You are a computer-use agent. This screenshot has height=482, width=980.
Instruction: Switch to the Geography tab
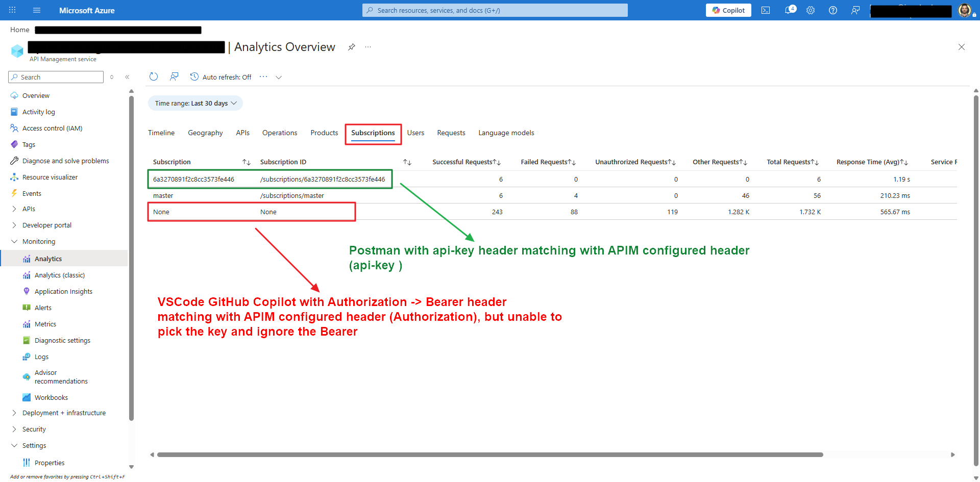(x=205, y=133)
